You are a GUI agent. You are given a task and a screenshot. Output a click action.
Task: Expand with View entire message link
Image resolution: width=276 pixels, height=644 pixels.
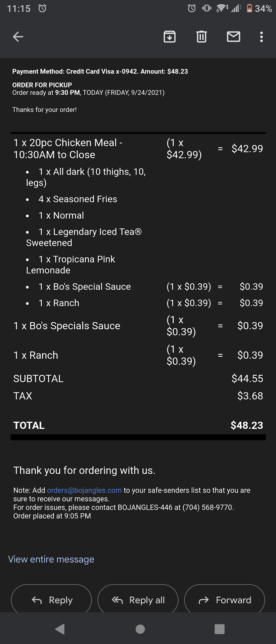coord(51,559)
